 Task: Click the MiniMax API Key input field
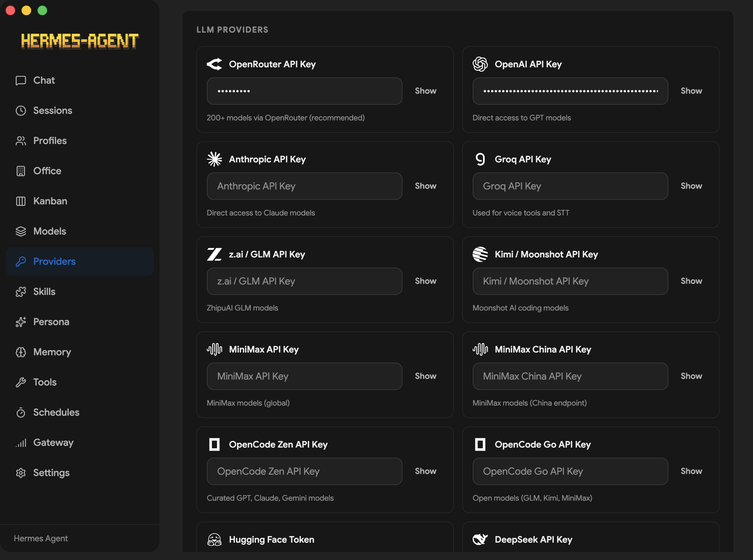click(305, 376)
